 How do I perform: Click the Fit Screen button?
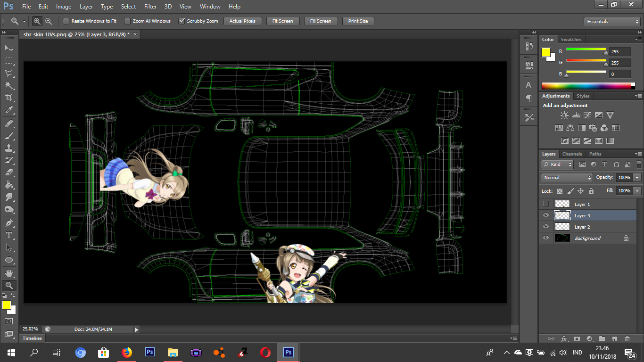282,21
